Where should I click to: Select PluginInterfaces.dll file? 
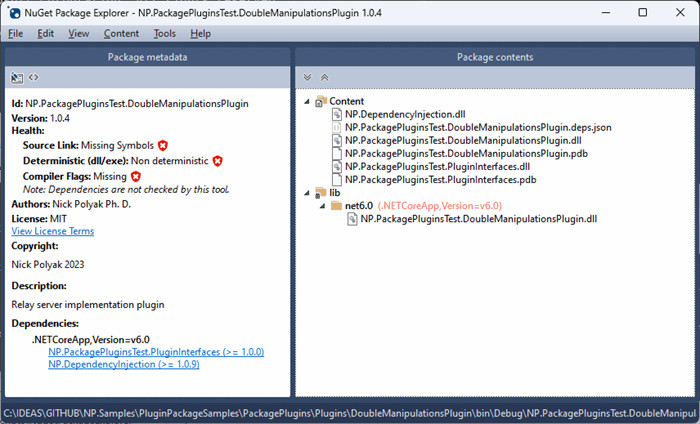[438, 167]
